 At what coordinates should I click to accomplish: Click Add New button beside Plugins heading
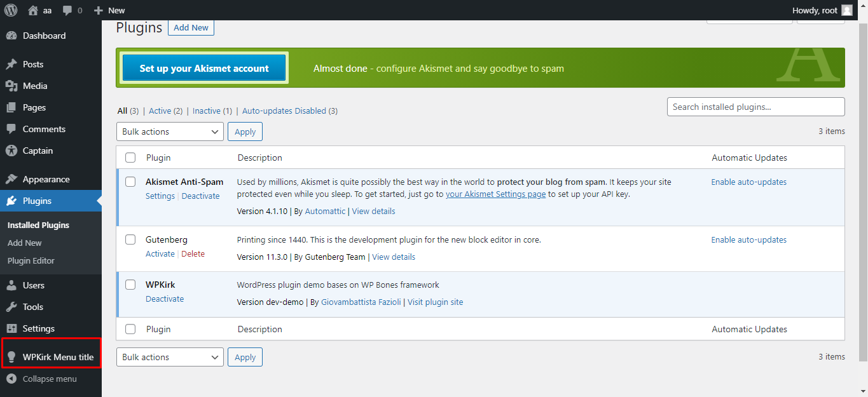coord(191,27)
